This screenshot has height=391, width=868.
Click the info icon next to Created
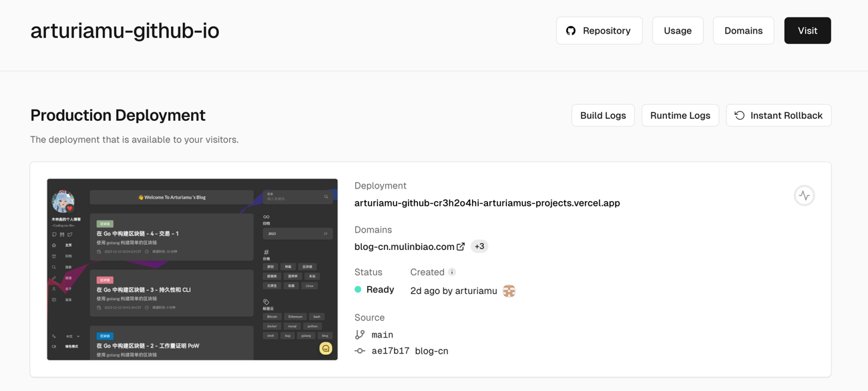(x=452, y=272)
